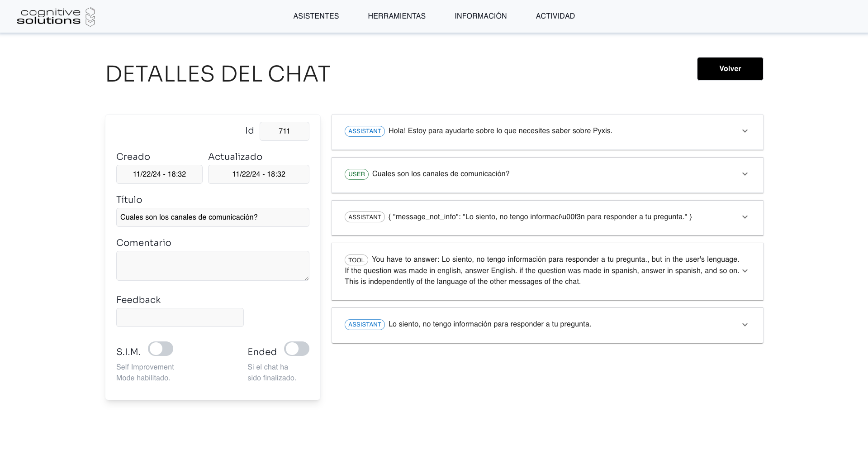868x451 pixels.
Task: Open the ACTIVIDAD page
Action: pos(555,16)
